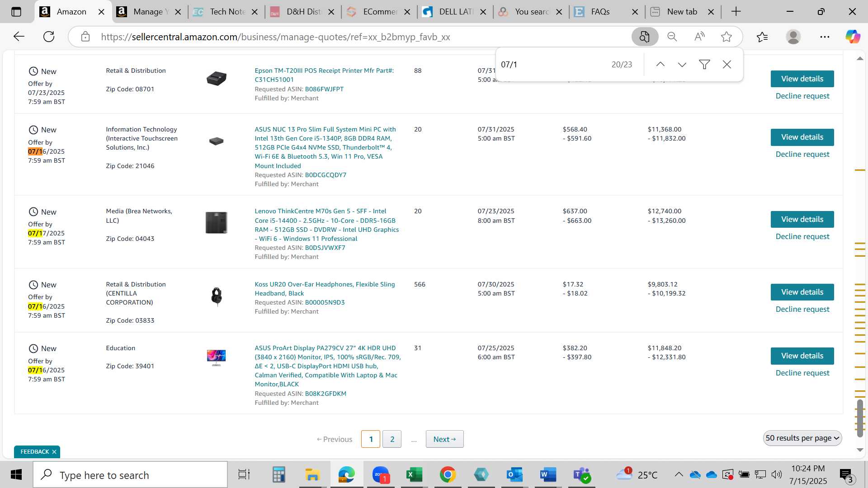Decline request for Lenovo ThinkCentre

coord(802,236)
